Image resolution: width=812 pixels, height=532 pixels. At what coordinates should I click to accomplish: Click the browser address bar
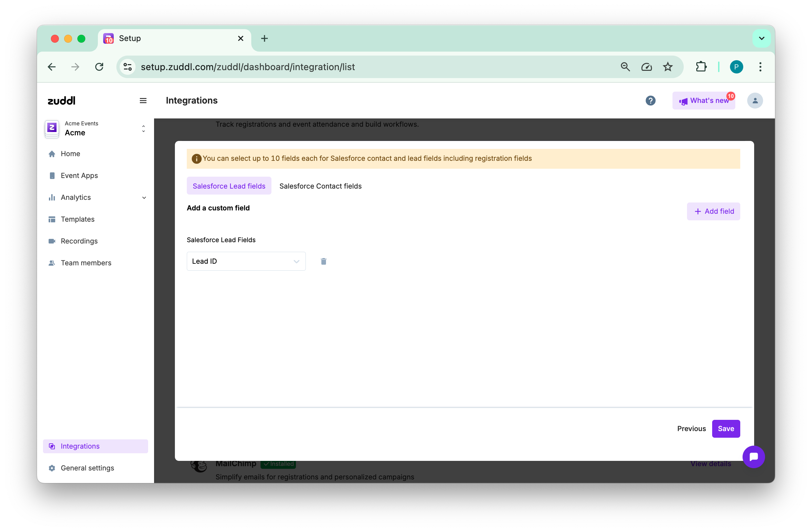[x=341, y=66]
